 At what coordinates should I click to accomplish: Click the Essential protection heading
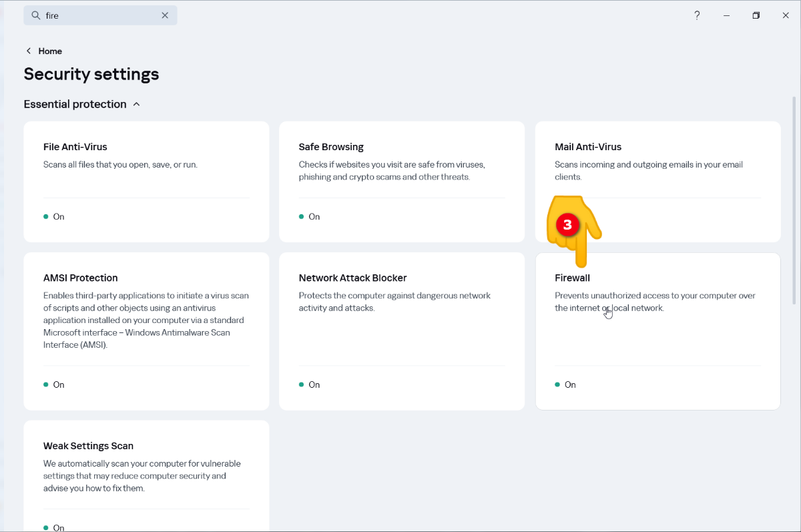[75, 104]
